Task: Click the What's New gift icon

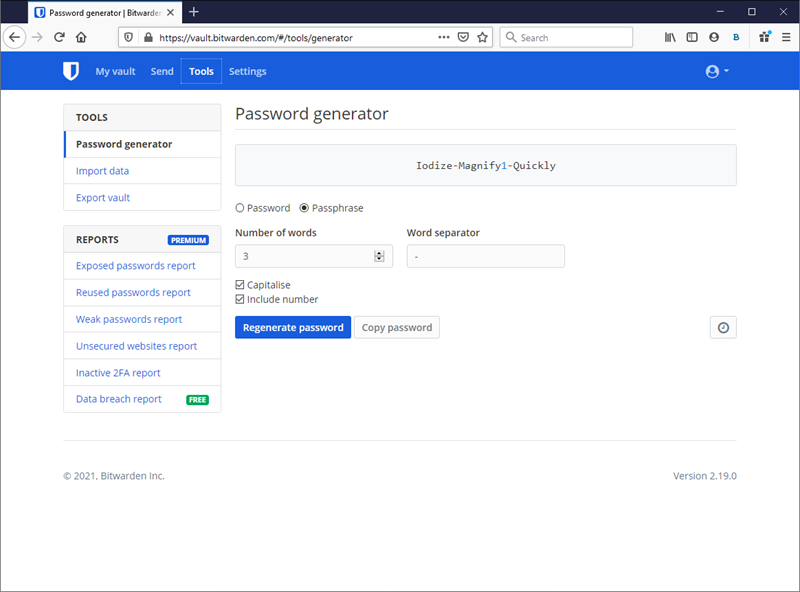Action: click(764, 37)
